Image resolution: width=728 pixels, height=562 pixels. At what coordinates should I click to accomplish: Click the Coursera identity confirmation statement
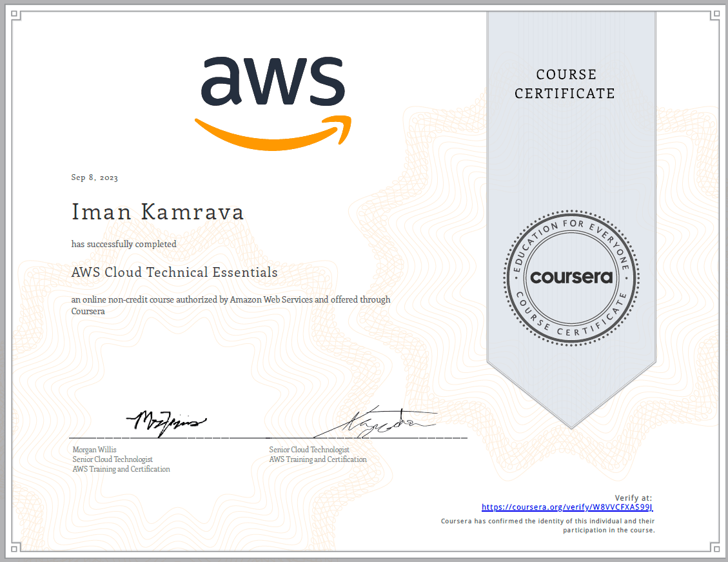(548, 526)
